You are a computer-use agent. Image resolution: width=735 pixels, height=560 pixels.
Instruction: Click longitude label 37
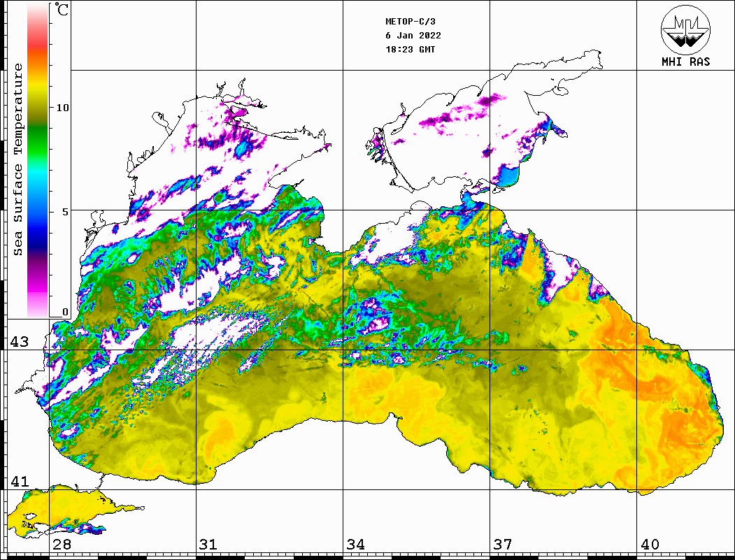coord(503,545)
